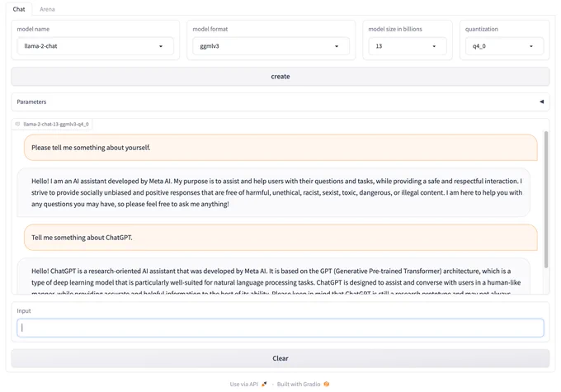Image resolution: width=561 pixels, height=392 pixels.
Task: Switch to the Chat tab
Action: click(x=19, y=9)
